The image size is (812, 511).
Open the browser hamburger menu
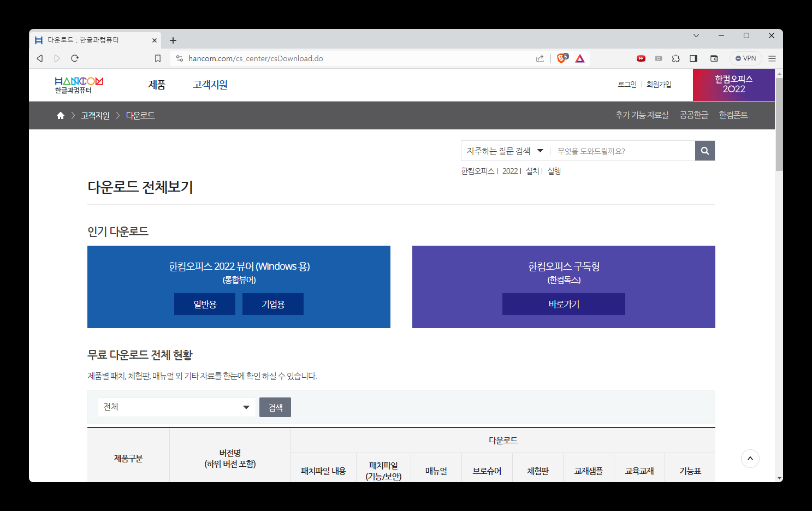(772, 58)
